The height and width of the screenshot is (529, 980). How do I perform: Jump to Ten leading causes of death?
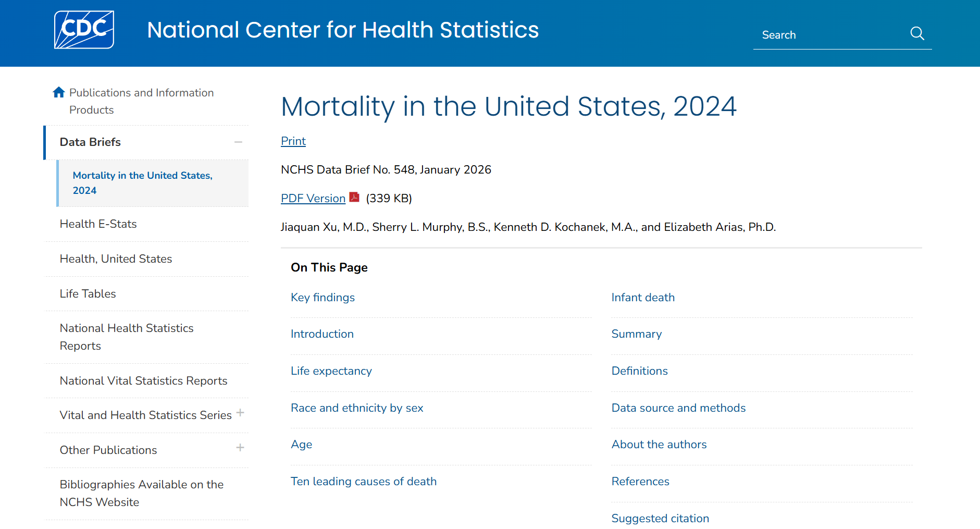pyautogui.click(x=363, y=482)
